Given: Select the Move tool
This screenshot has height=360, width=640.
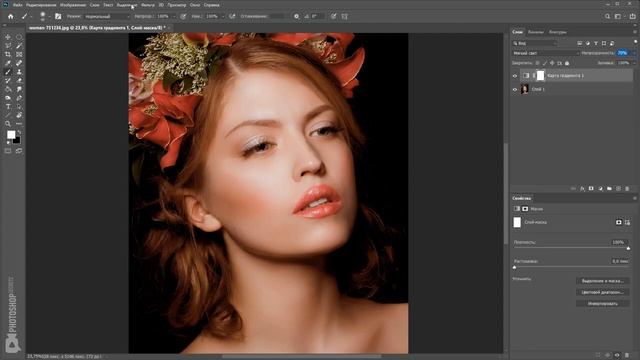Looking at the screenshot, I should [8, 37].
